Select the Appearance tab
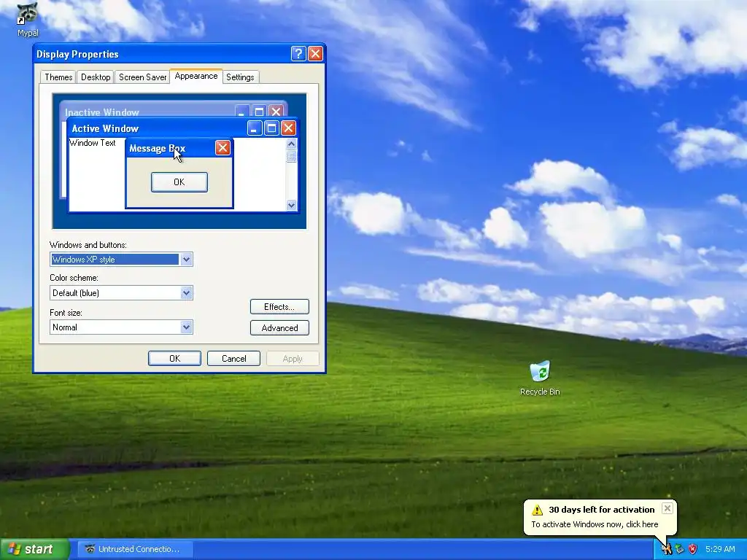Viewport: 747px width, 560px height. tap(196, 76)
